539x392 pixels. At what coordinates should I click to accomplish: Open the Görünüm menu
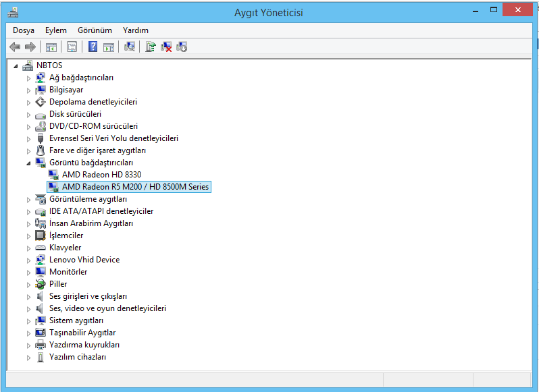[x=95, y=30]
